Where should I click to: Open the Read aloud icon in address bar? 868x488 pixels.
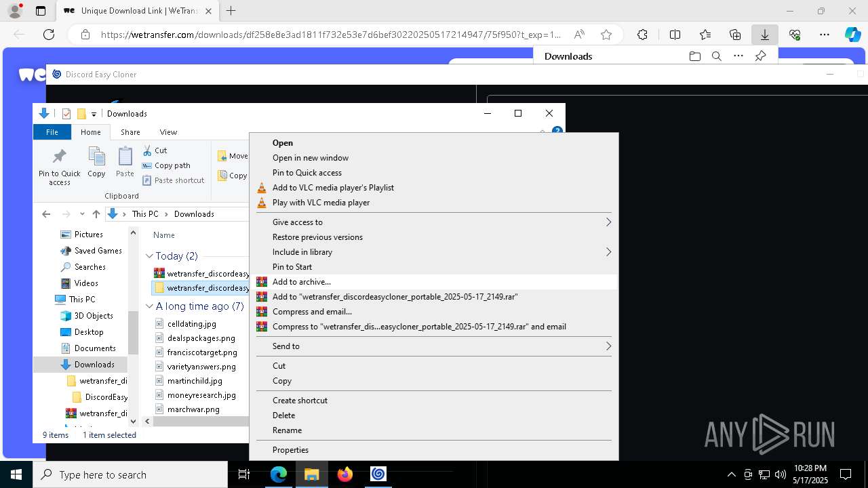tap(579, 35)
